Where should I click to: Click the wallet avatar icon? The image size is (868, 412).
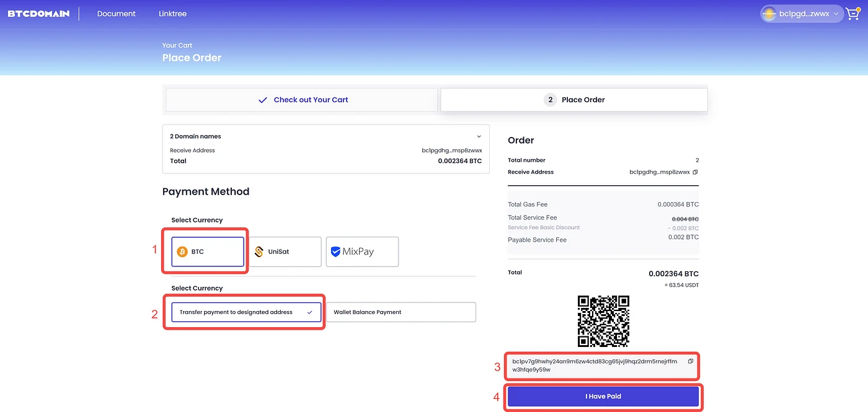click(769, 14)
